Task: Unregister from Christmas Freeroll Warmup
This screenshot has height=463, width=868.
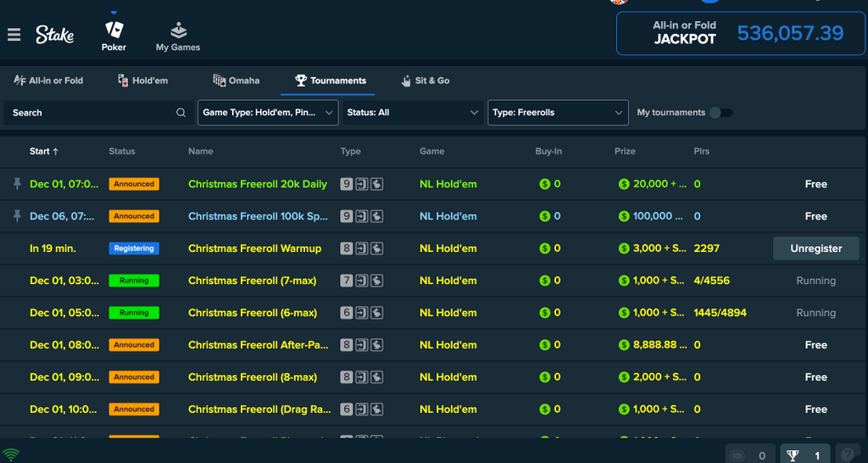Action: (x=815, y=248)
